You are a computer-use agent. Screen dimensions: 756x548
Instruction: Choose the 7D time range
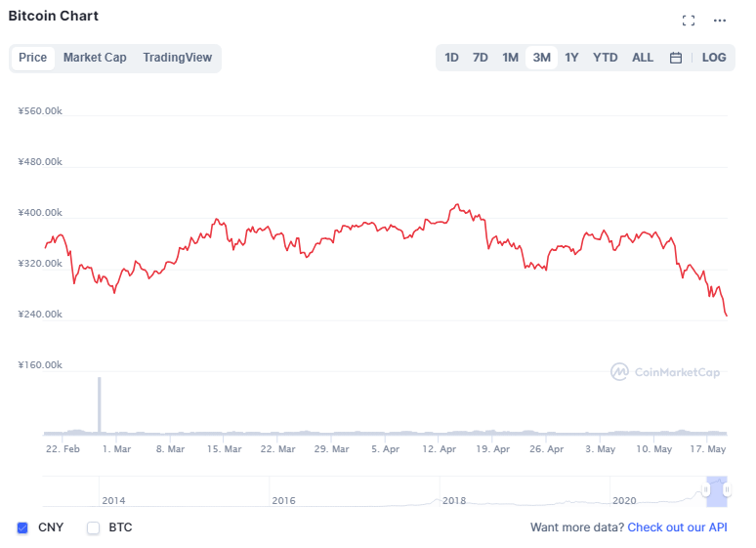[481, 58]
